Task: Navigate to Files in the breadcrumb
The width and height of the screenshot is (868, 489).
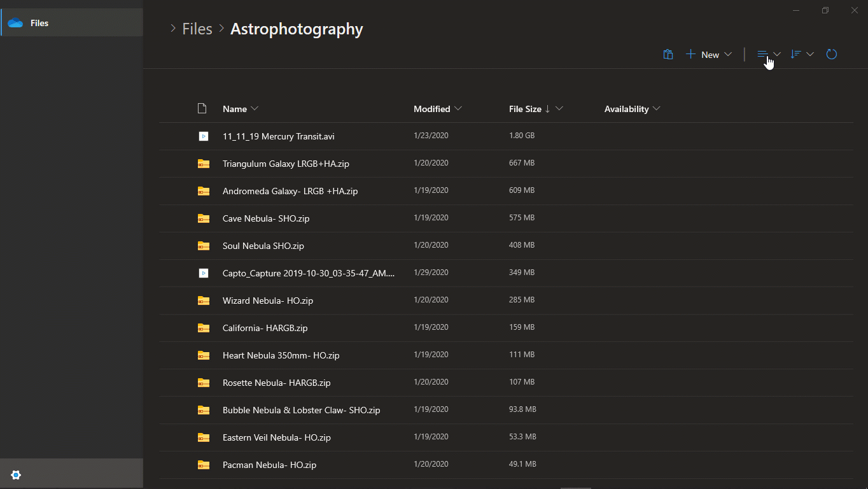Action: pos(197,29)
